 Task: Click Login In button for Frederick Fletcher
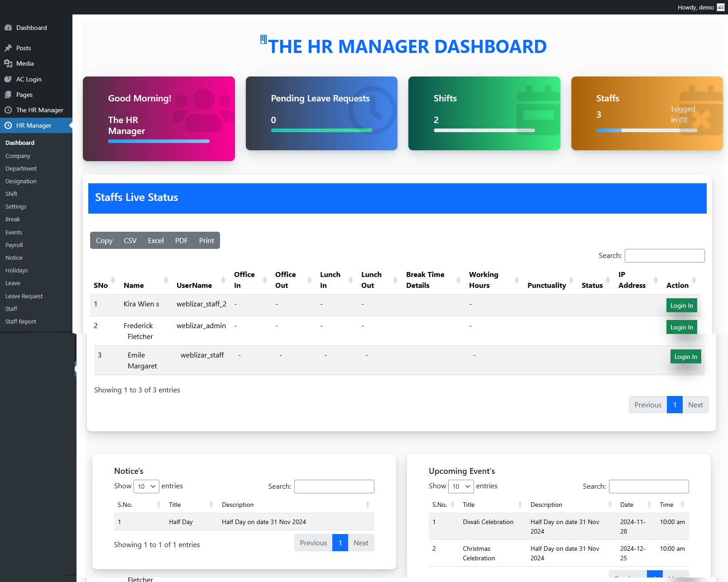(x=681, y=327)
